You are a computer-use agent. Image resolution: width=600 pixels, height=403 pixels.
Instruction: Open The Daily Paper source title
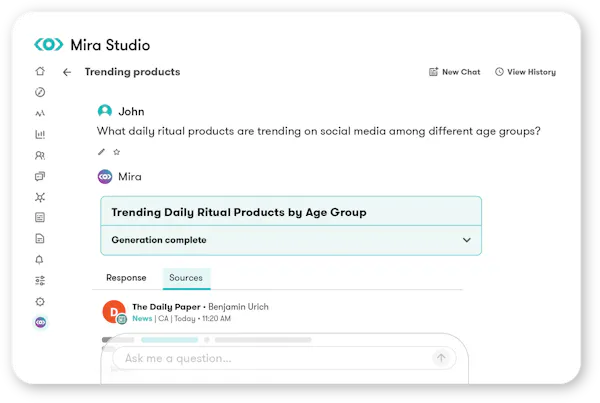166,307
